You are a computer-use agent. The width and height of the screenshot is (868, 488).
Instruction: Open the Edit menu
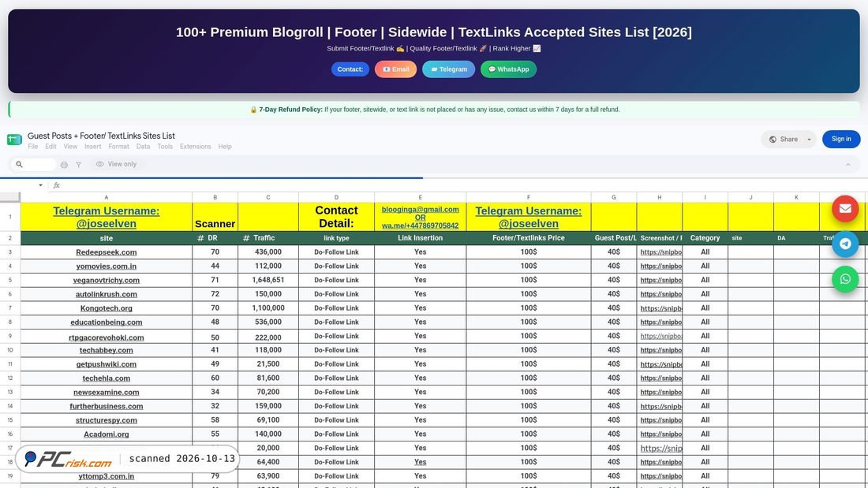tap(51, 147)
